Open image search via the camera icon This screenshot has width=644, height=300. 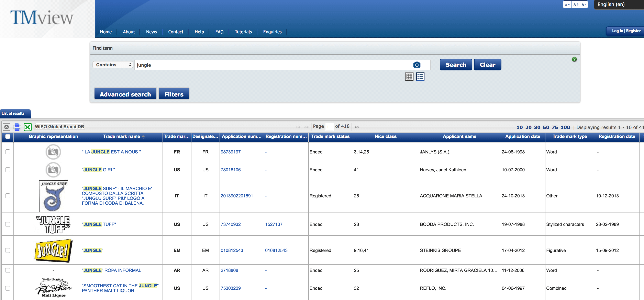pos(417,65)
